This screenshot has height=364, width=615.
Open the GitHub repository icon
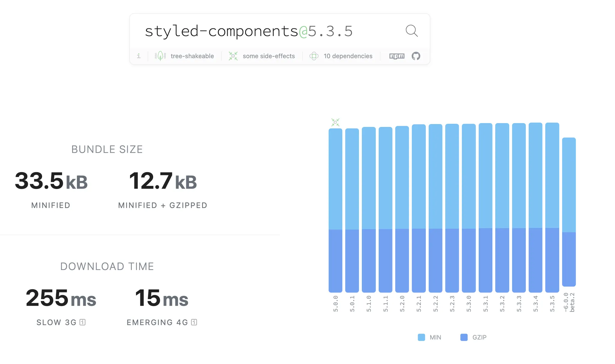[416, 56]
